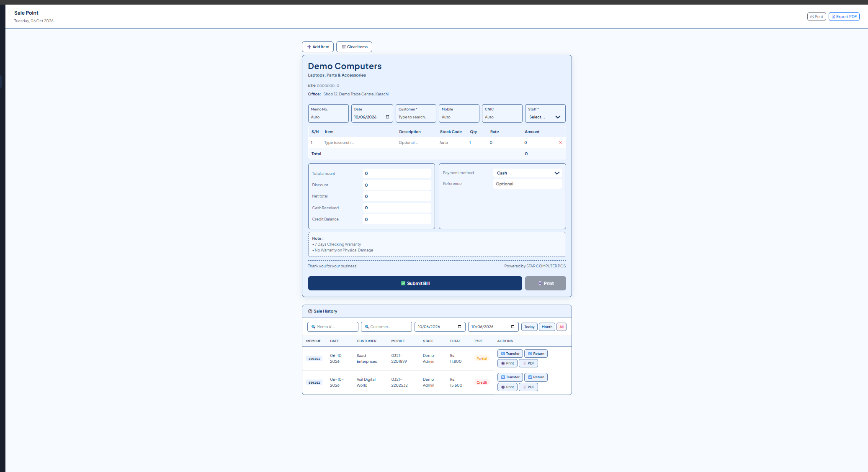Open calendar icon of history start date

(x=459, y=327)
